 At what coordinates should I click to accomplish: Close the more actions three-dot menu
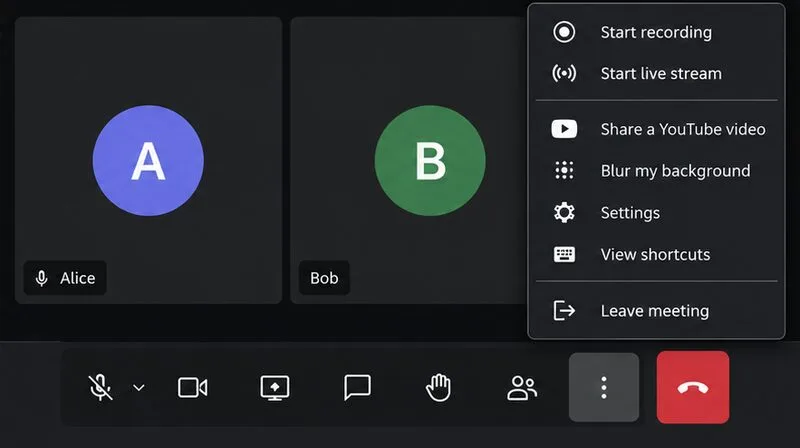coord(604,387)
